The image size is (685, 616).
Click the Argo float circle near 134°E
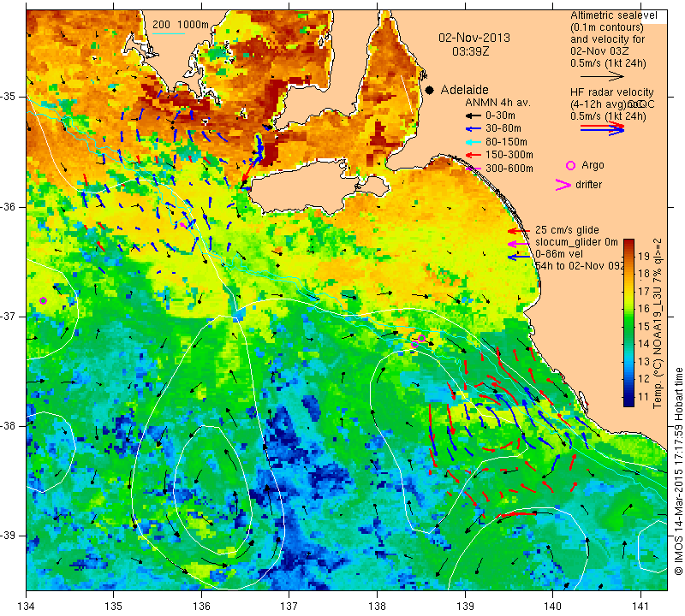coord(44,300)
